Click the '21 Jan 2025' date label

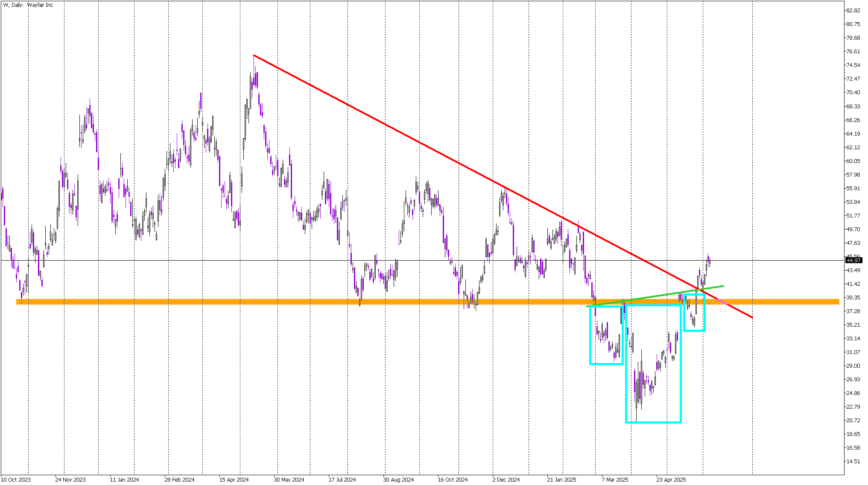tap(561, 479)
